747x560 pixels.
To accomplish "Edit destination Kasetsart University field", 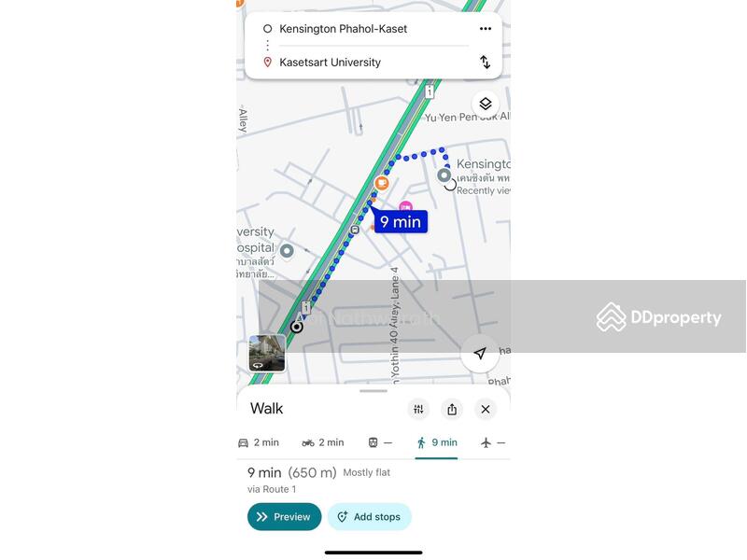I will point(330,63).
